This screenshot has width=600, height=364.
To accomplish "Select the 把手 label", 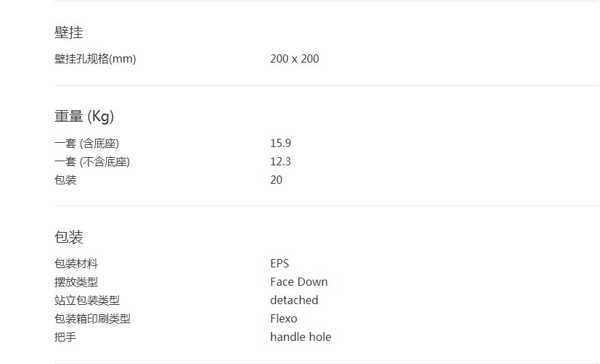I will tap(65, 337).
